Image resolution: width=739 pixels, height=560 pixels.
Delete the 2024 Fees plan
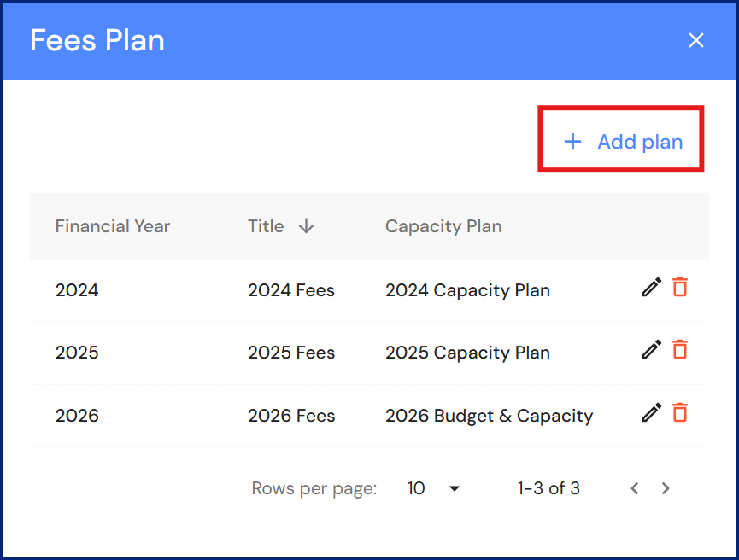(x=680, y=288)
